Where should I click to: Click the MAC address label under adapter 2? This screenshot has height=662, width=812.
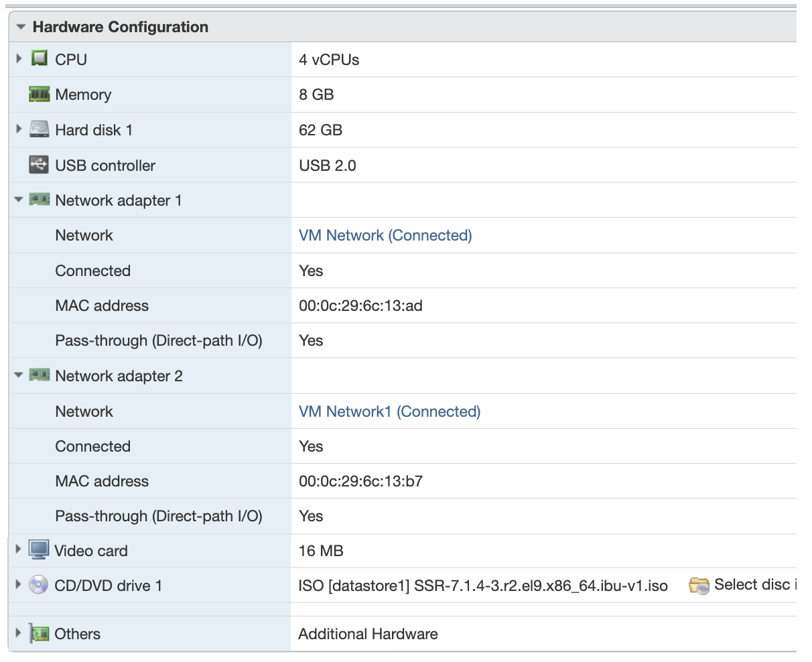pos(102,481)
